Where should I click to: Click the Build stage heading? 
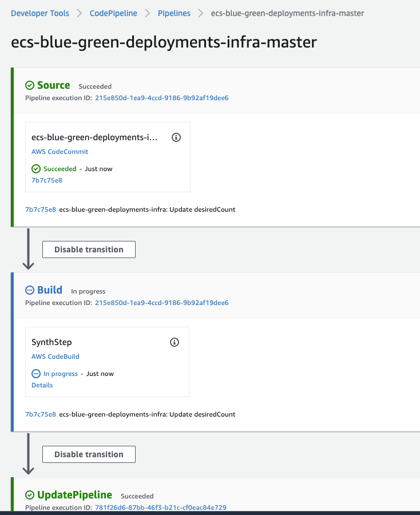tap(50, 290)
